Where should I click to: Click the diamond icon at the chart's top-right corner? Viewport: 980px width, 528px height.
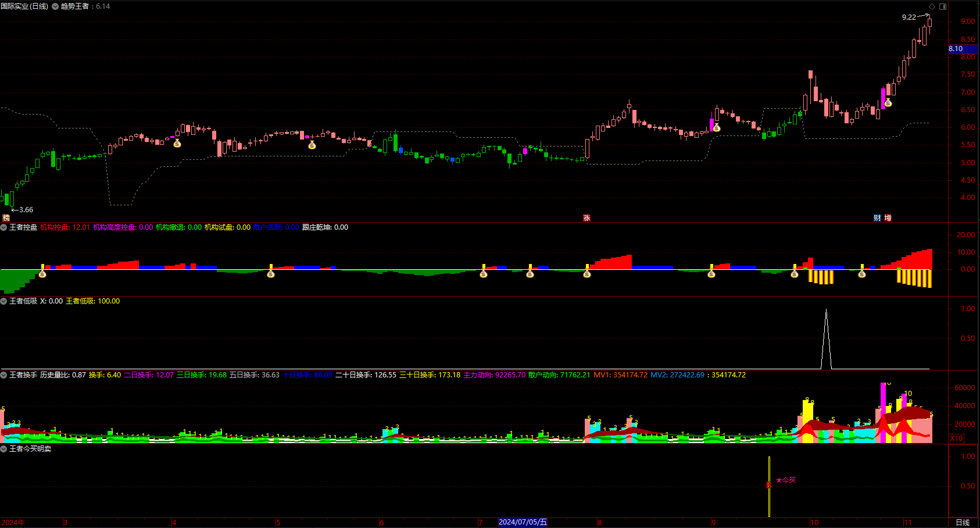[932, 6]
